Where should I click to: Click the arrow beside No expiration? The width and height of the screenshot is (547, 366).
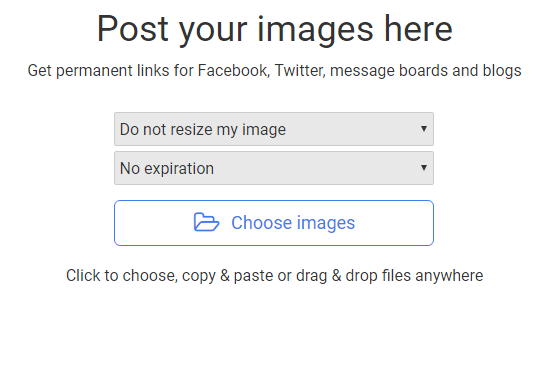pyautogui.click(x=424, y=168)
